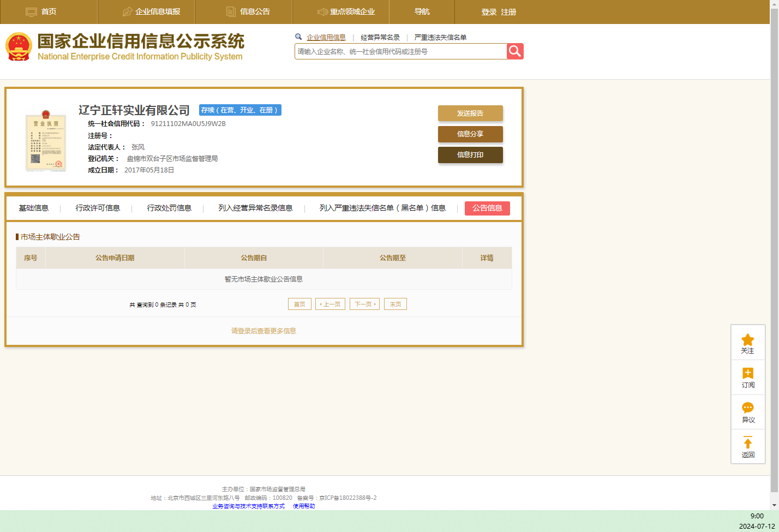The image size is (779, 532).
Task: Click the 信息分享 button
Action: click(470, 134)
